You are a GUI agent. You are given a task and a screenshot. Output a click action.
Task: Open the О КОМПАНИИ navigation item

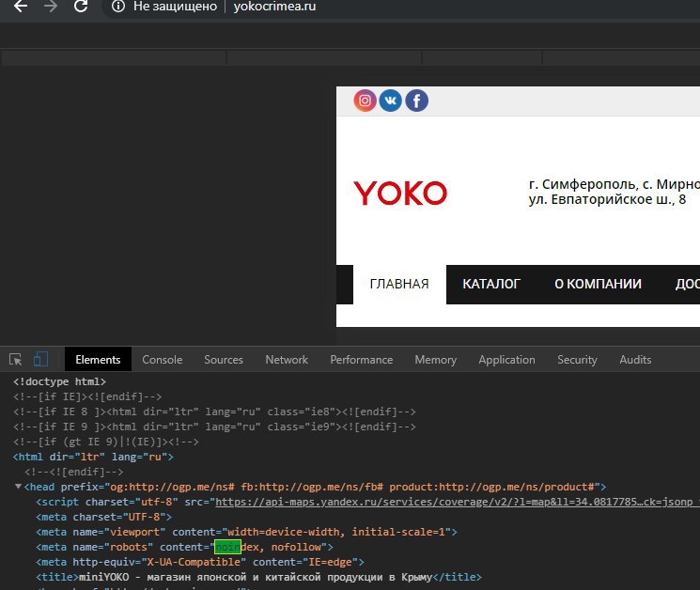(x=598, y=284)
